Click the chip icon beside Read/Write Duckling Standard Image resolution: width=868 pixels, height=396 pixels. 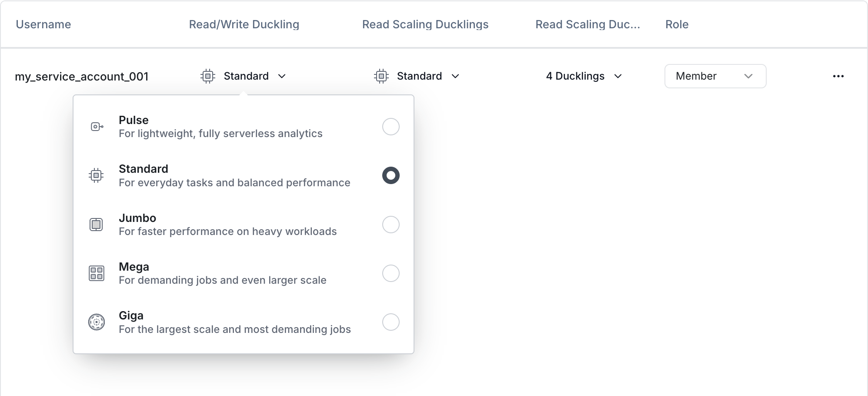pyautogui.click(x=208, y=76)
